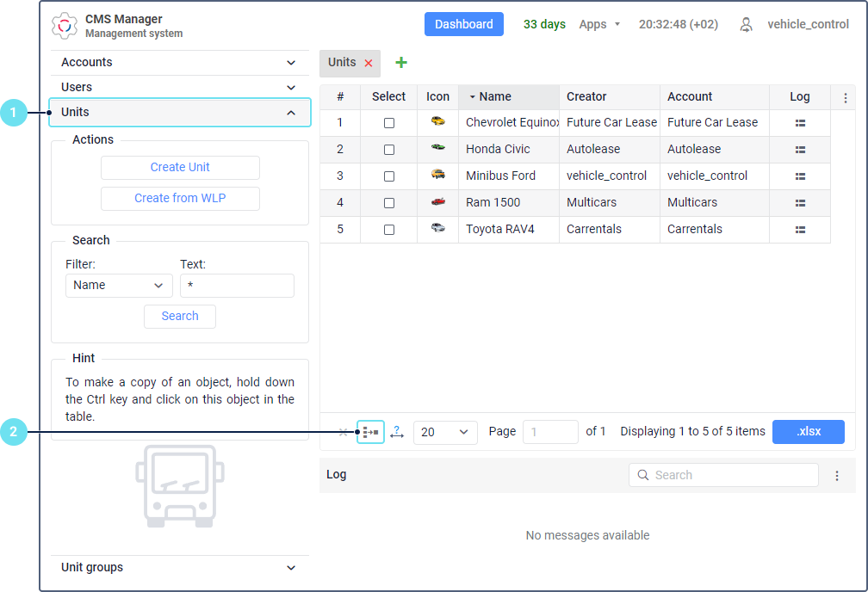This screenshot has height=592, width=868.
Task: Click the red Ram 1500 unit icon
Action: (x=437, y=200)
